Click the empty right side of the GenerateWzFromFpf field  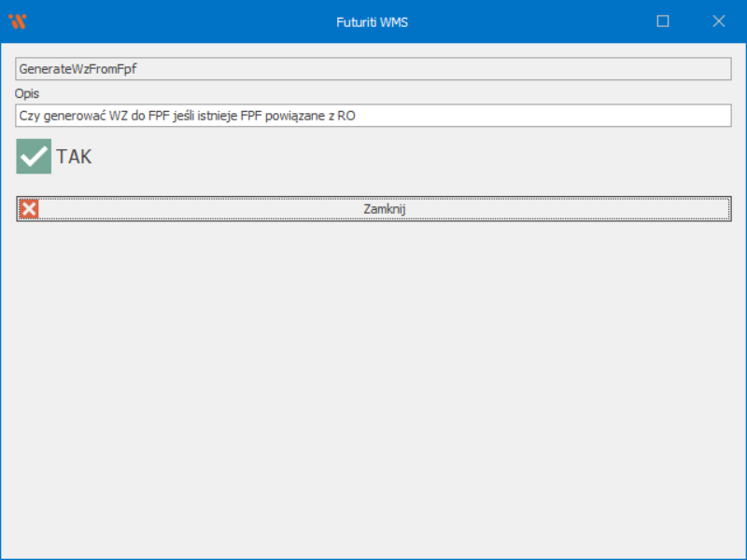tap(560, 69)
